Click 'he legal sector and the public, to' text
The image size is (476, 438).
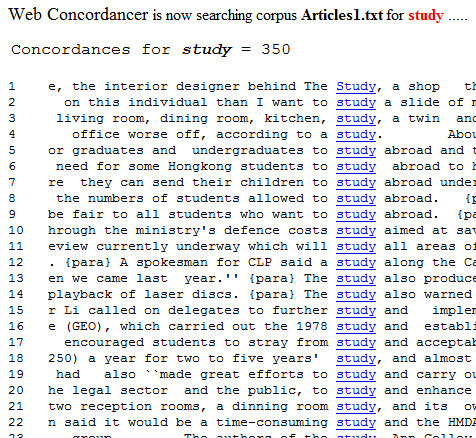tap(188, 390)
